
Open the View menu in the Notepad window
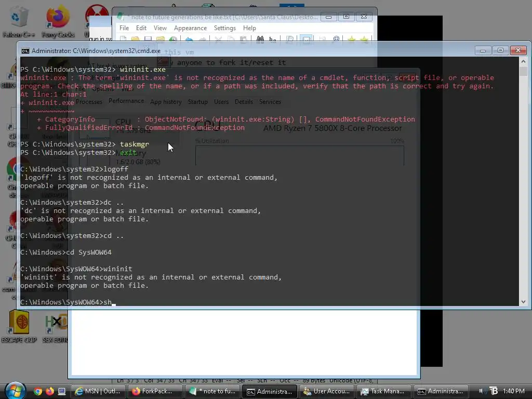point(160,28)
